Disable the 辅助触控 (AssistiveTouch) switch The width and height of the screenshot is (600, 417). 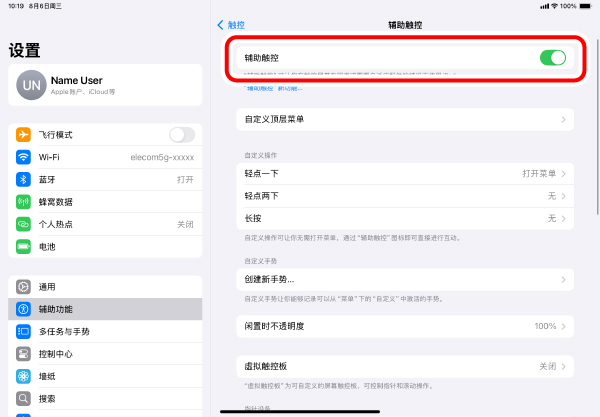[552, 58]
